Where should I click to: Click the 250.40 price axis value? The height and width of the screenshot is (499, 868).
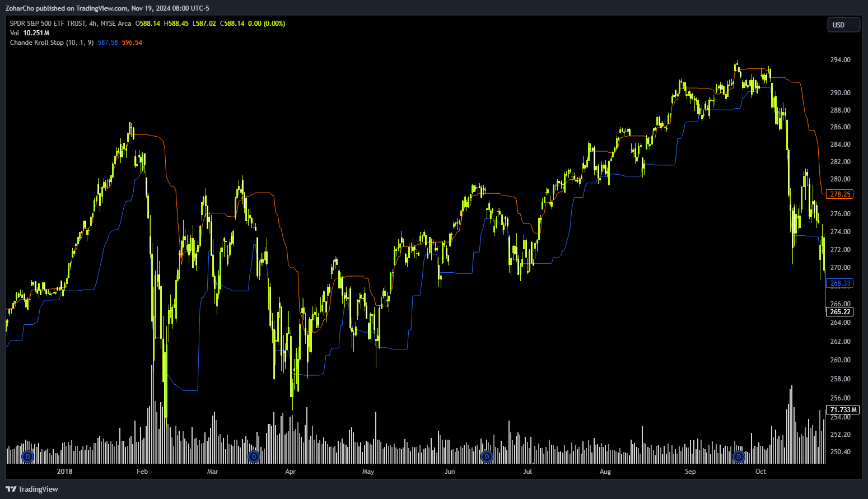tap(840, 452)
